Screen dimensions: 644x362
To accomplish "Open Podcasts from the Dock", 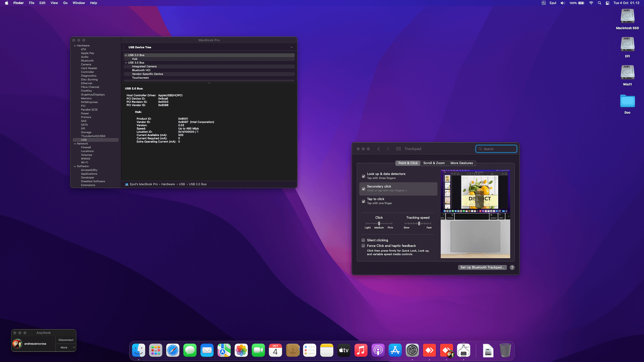I will (378, 351).
